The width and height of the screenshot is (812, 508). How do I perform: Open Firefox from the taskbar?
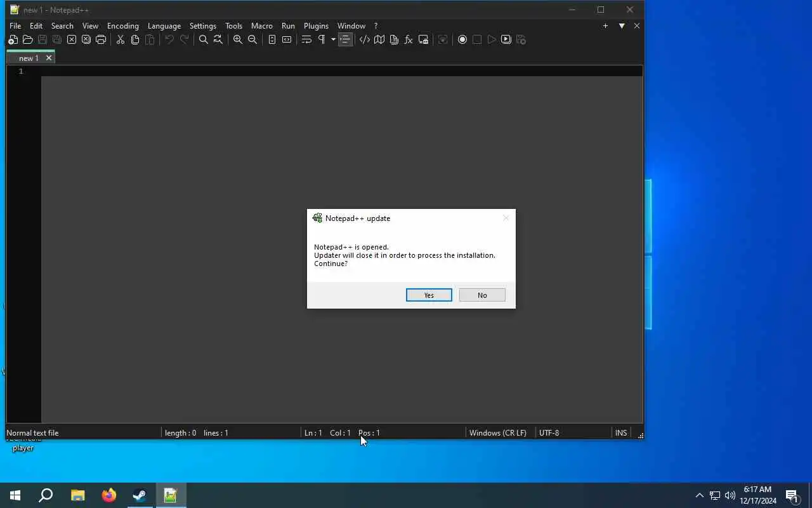click(x=109, y=495)
